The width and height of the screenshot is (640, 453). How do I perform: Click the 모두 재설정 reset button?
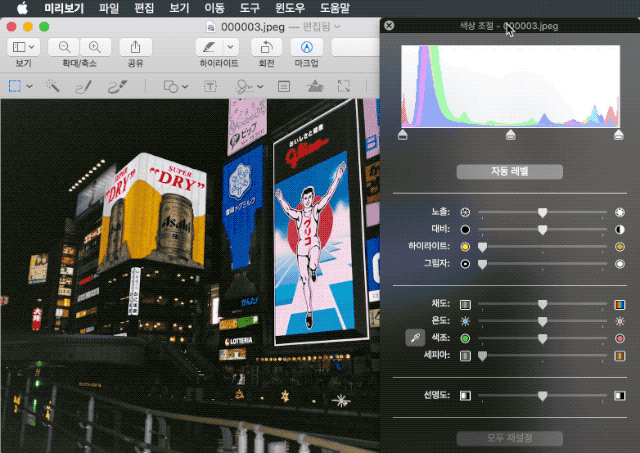tap(509, 438)
